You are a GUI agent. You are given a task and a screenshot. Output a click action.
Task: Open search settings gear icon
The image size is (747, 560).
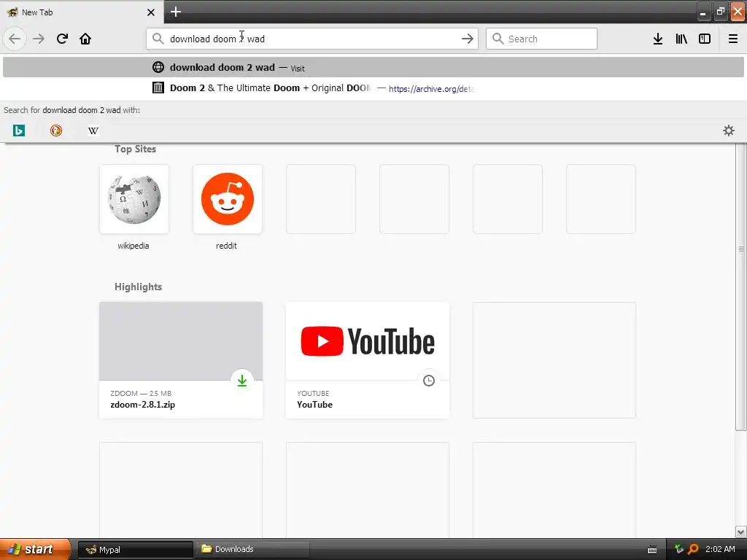[729, 131]
